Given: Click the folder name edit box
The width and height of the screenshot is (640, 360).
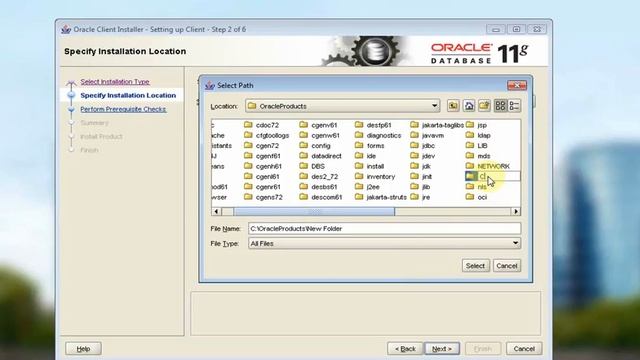Looking at the screenshot, I should (498, 176).
